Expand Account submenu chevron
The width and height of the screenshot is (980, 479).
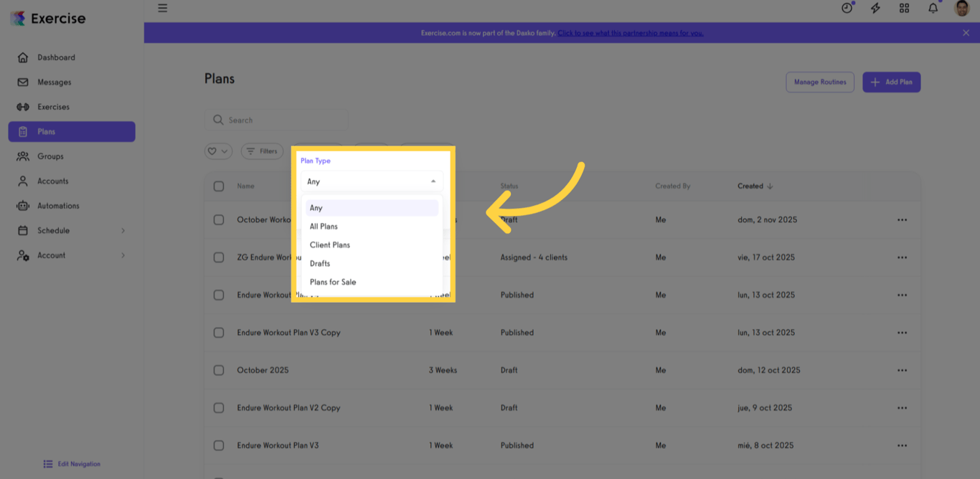tap(123, 255)
